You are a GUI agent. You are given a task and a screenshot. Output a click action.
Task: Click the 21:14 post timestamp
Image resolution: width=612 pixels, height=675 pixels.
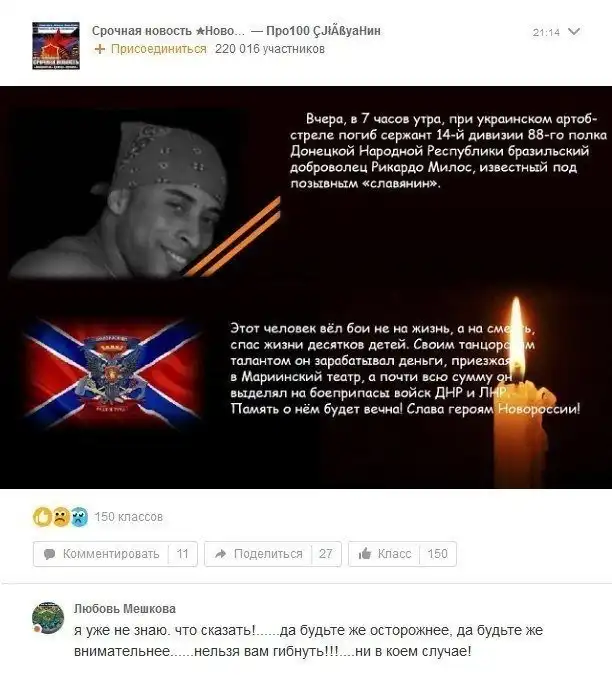546,32
